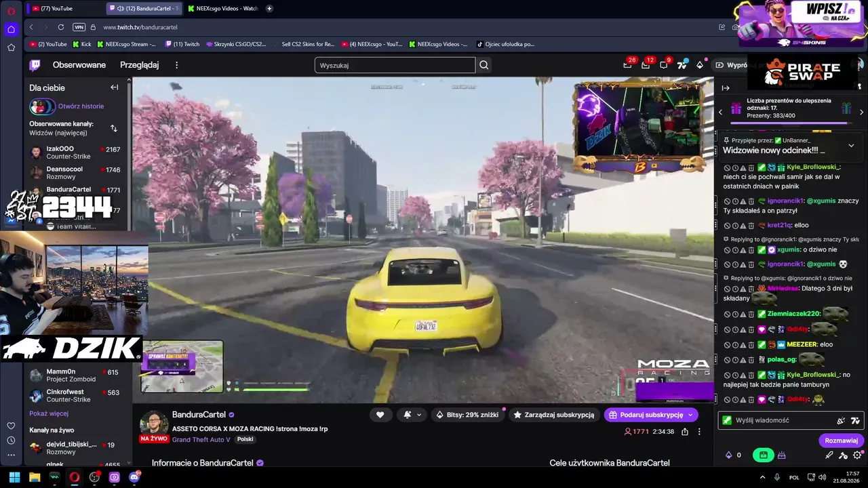This screenshot has height=488, width=868.
Task: Open a new browser tab
Action: click(269, 8)
